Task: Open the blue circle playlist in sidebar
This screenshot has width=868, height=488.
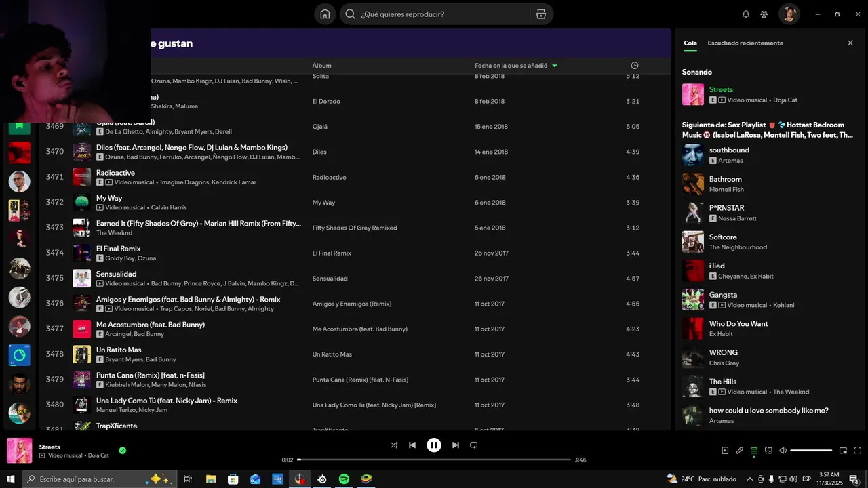Action: (x=19, y=355)
